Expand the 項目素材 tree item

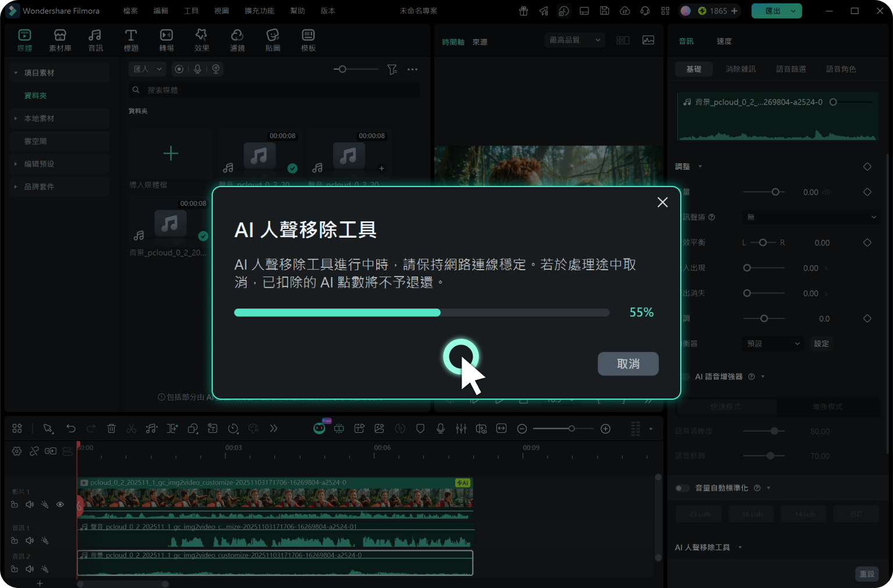coord(16,73)
